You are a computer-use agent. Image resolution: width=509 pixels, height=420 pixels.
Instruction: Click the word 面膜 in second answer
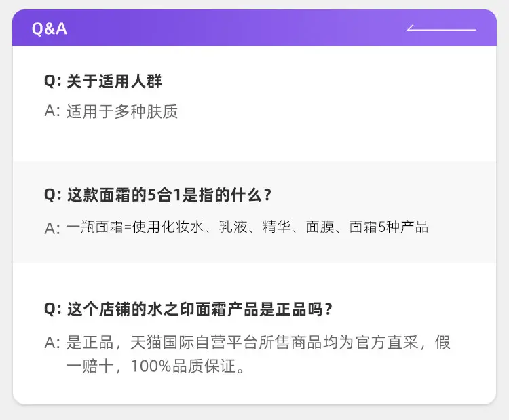point(320,227)
